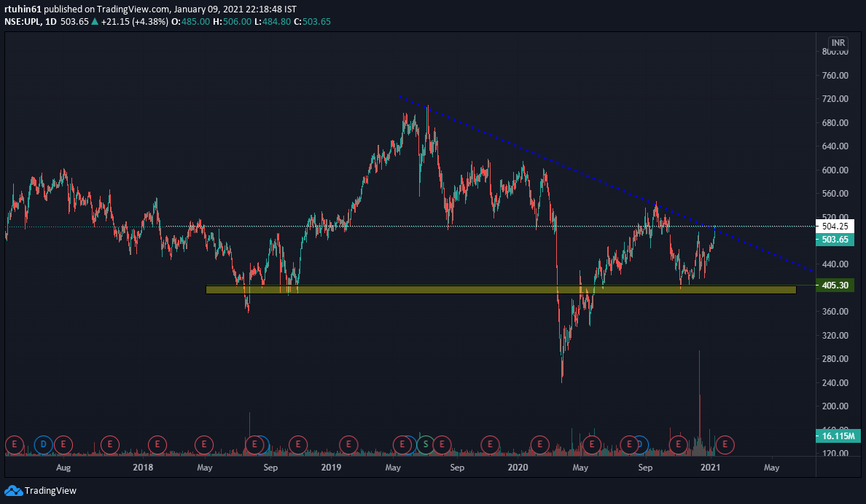Click the 2020 label on the time axis
Image resolution: width=866 pixels, height=504 pixels.
point(518,467)
